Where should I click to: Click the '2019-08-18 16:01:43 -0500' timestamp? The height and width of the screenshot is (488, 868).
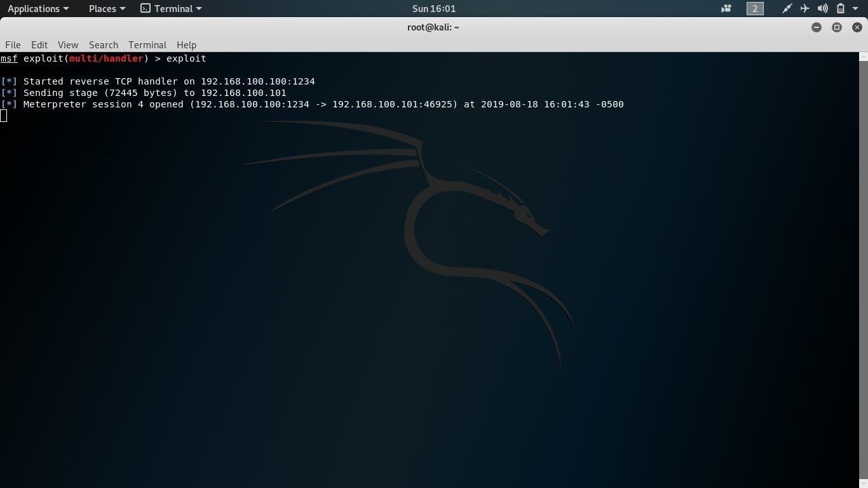(552, 104)
